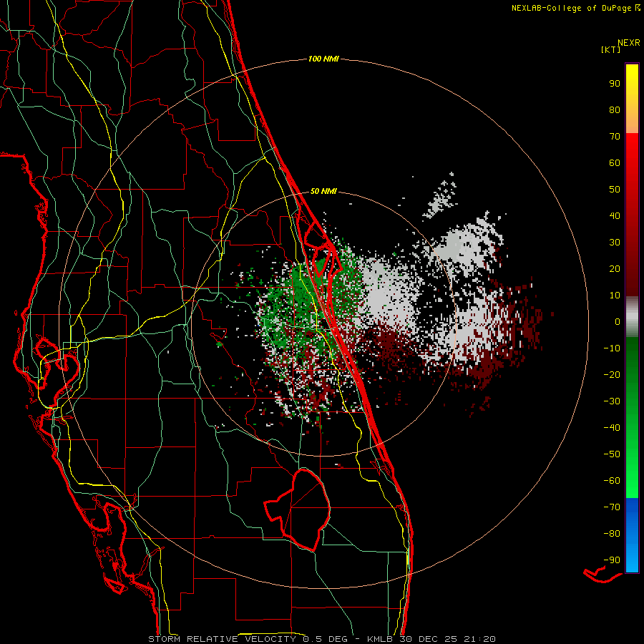This screenshot has width=644, height=644.
Task: Click the "NEXR" label at top right
Action: (x=628, y=43)
